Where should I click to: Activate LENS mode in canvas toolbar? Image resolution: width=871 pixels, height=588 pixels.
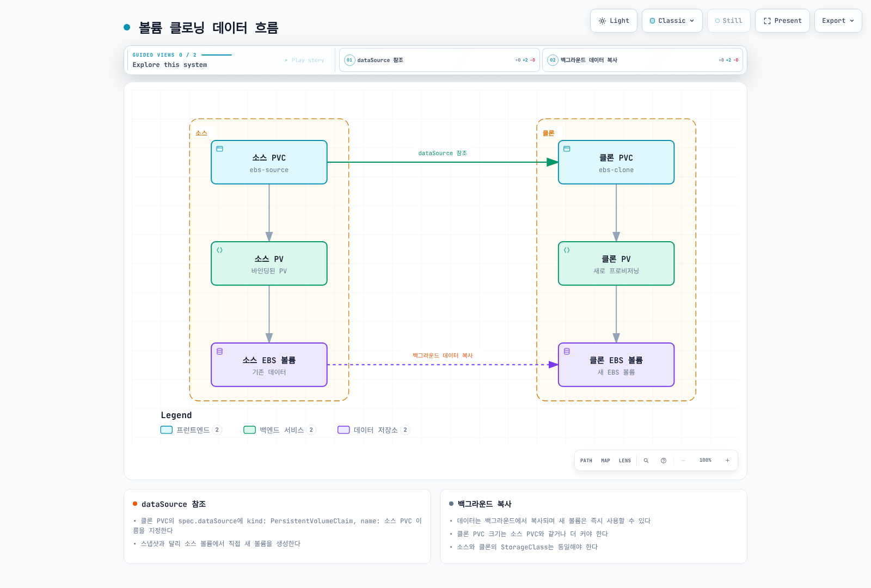(x=625, y=461)
